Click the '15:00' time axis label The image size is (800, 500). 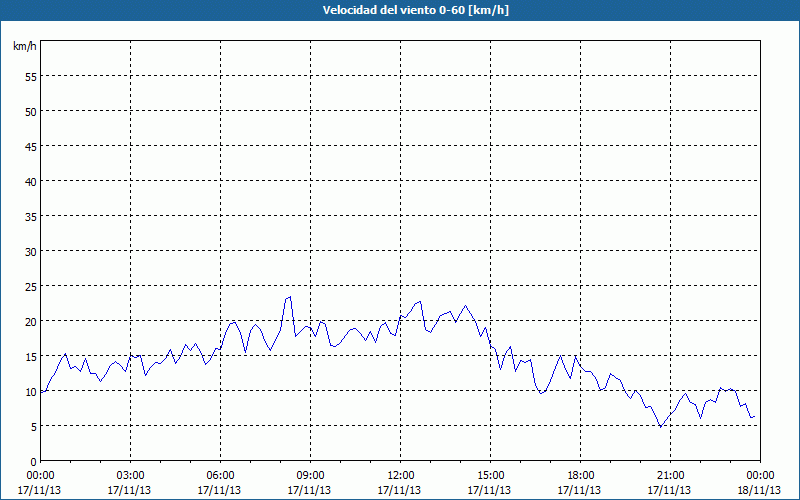[x=490, y=476]
